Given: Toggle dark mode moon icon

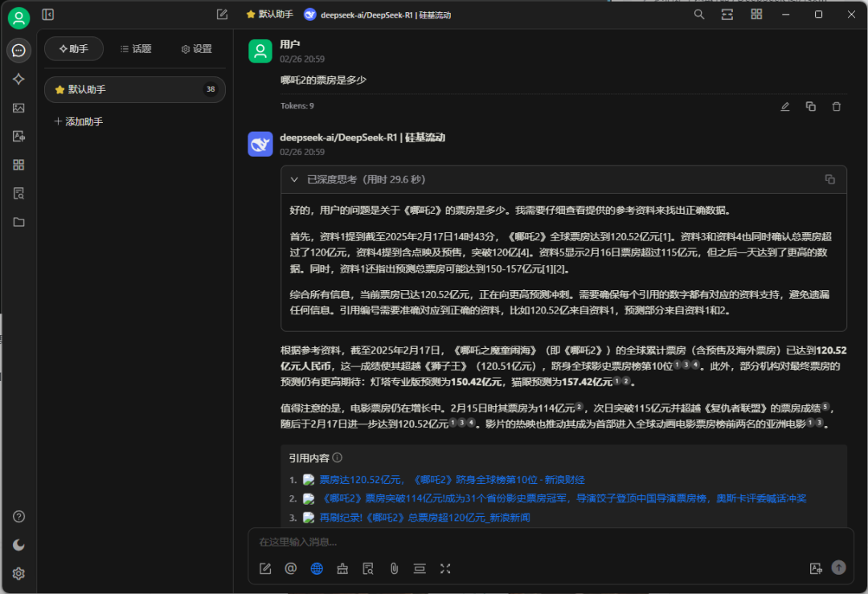Looking at the screenshot, I should pos(18,545).
